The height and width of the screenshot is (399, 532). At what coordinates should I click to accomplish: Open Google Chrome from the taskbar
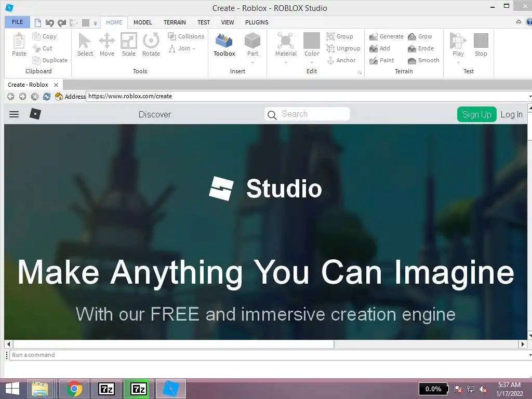[x=74, y=389]
